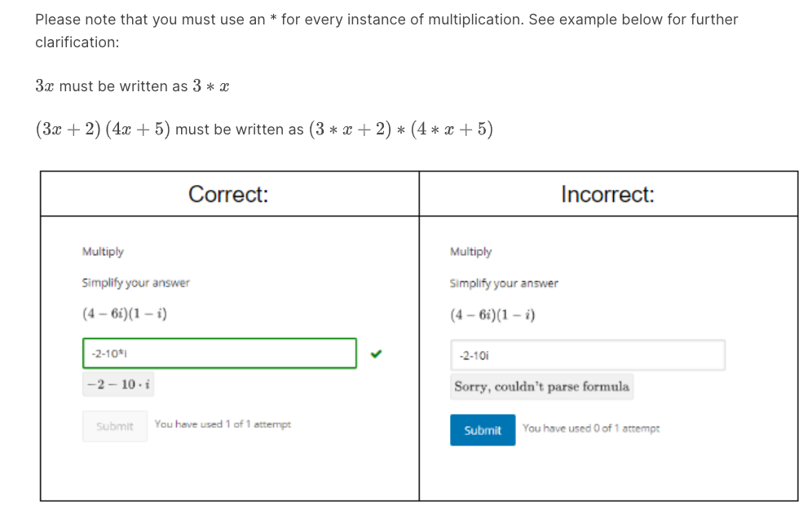This screenshot has height=519, width=812.
Task: Click the green checkmark icon
Action: 376,354
